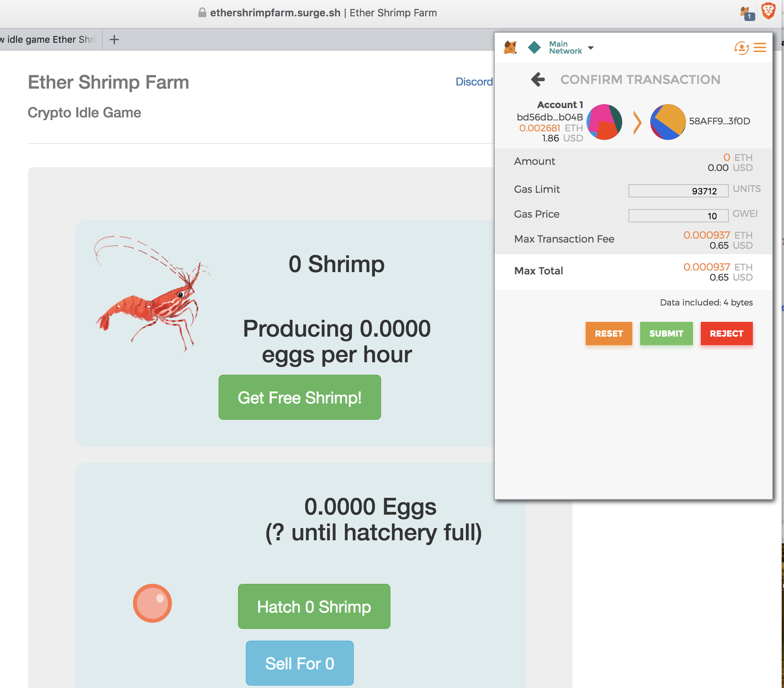Click the recipient 58AFF9...3f0D identicon

[x=668, y=122]
